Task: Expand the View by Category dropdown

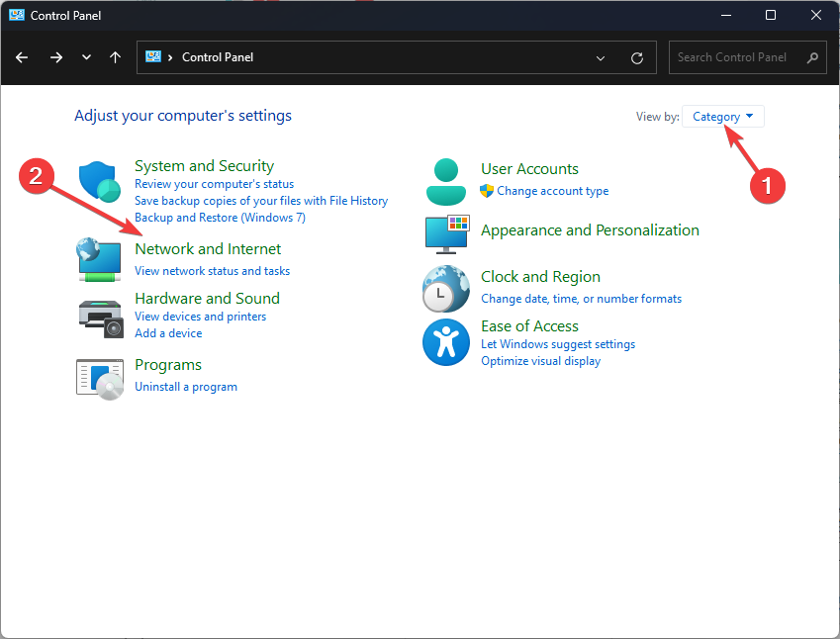Action: (x=722, y=117)
